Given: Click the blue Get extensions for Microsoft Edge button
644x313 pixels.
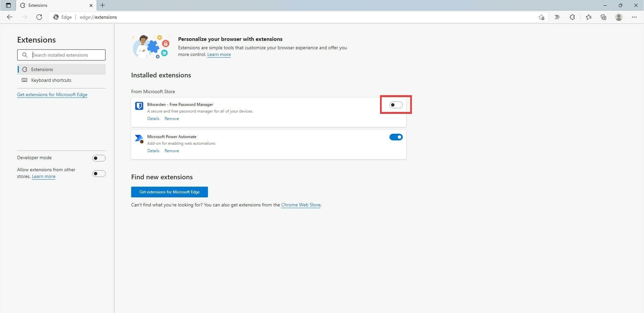Looking at the screenshot, I should [169, 192].
